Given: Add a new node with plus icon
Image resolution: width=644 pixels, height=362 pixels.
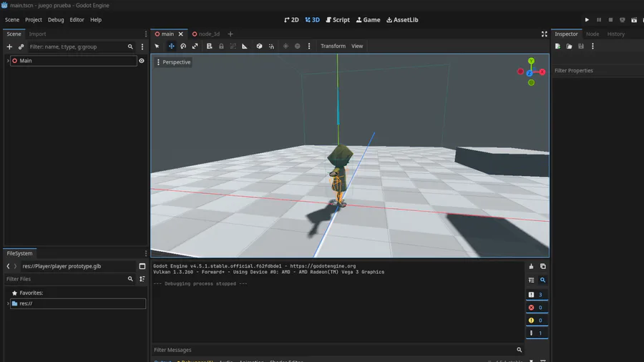Looking at the screenshot, I should pyautogui.click(x=9, y=47).
